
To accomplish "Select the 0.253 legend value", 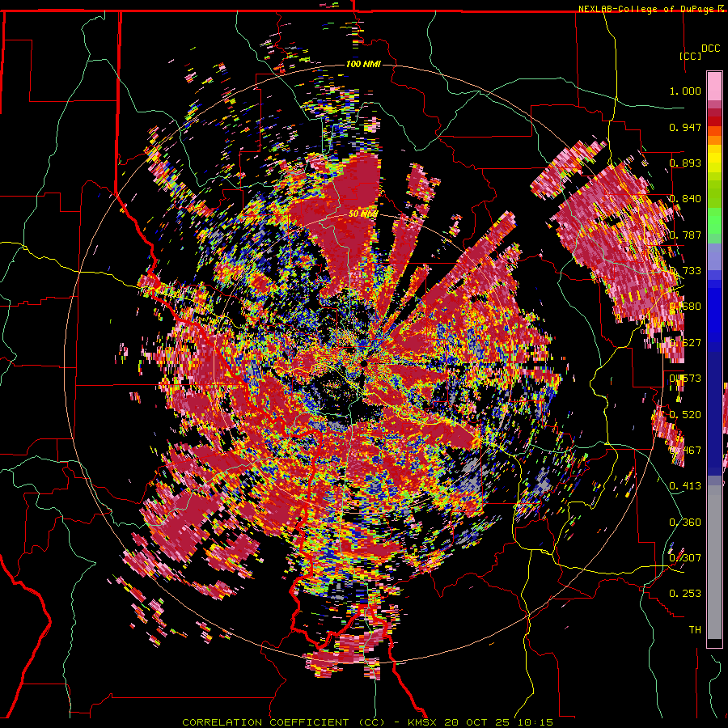I will tap(685, 594).
